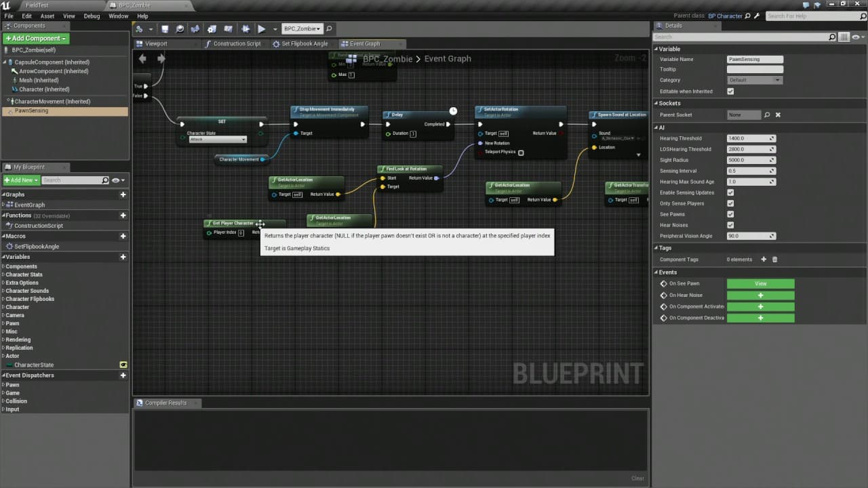868x488 pixels.
Task: Toggle the See Pawns checkbox
Action: [x=730, y=214]
